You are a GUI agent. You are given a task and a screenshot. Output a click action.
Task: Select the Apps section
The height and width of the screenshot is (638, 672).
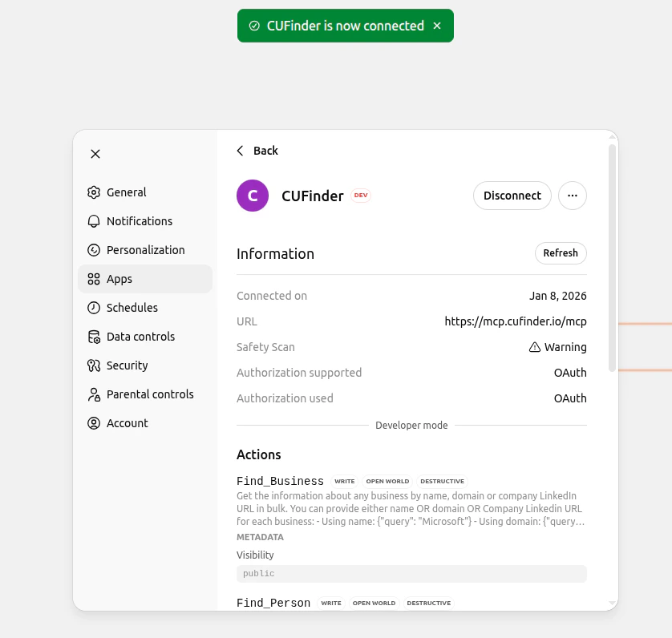145,279
